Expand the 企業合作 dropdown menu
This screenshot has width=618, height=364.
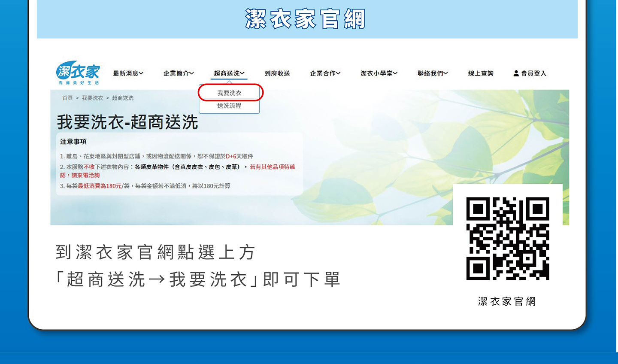tap(325, 73)
